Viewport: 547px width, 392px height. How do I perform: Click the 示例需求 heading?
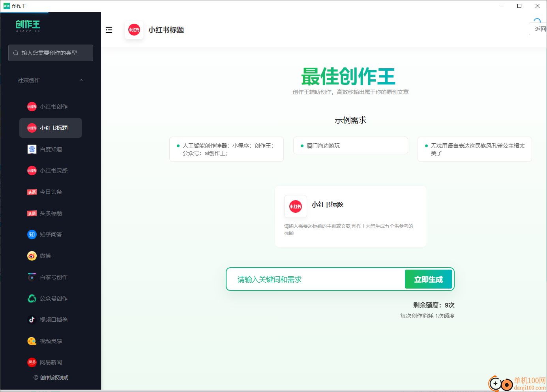350,120
